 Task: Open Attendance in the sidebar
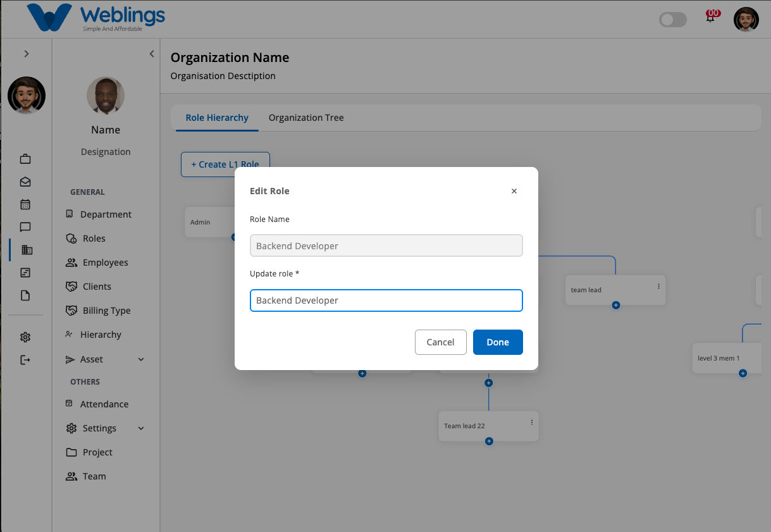tap(97, 404)
